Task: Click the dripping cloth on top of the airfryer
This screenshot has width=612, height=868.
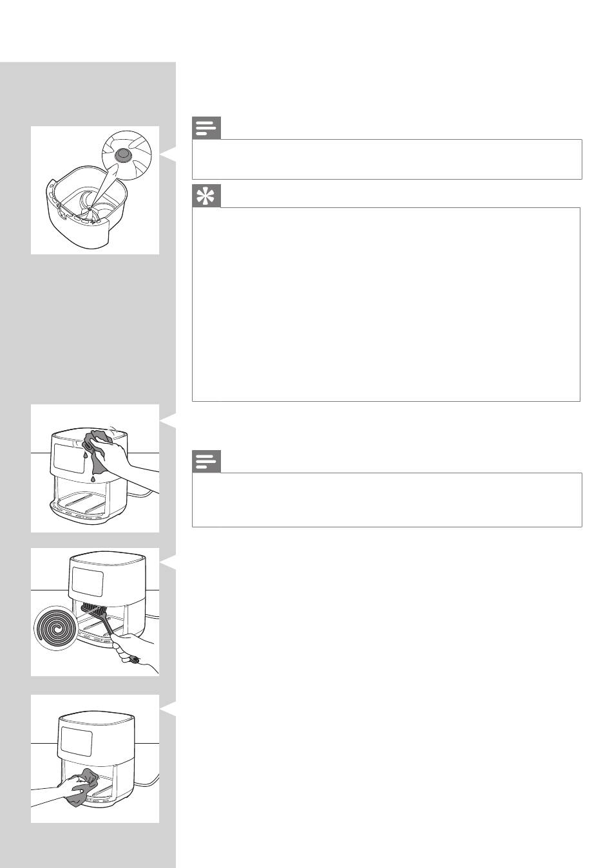Action: (97, 448)
